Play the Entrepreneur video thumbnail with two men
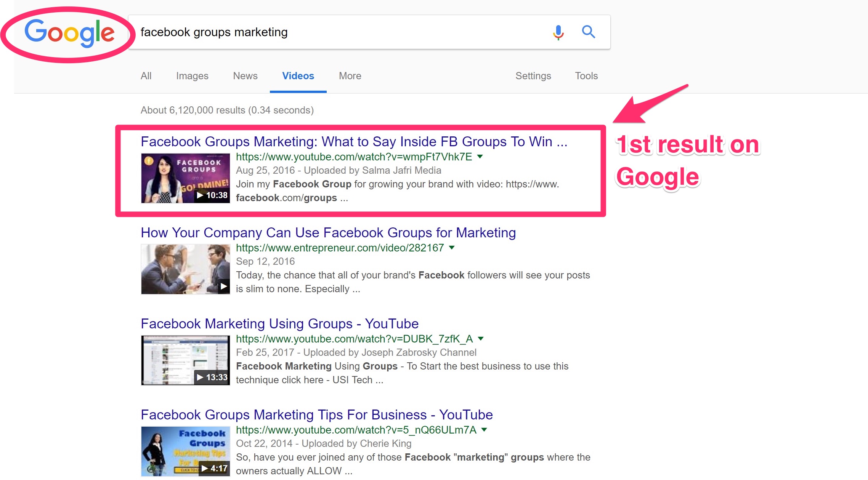The height and width of the screenshot is (480, 868). click(x=185, y=269)
